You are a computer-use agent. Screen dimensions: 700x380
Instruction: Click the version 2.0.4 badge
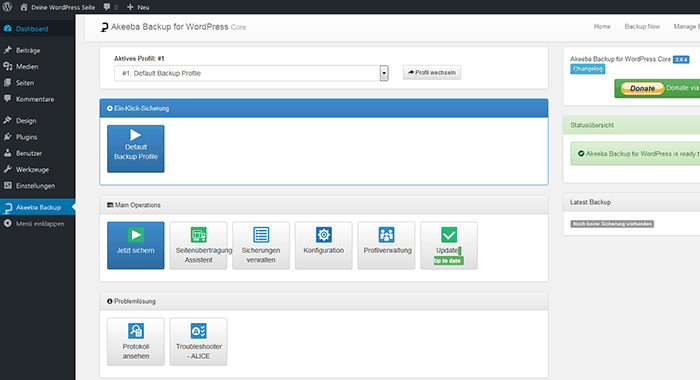pyautogui.click(x=681, y=59)
